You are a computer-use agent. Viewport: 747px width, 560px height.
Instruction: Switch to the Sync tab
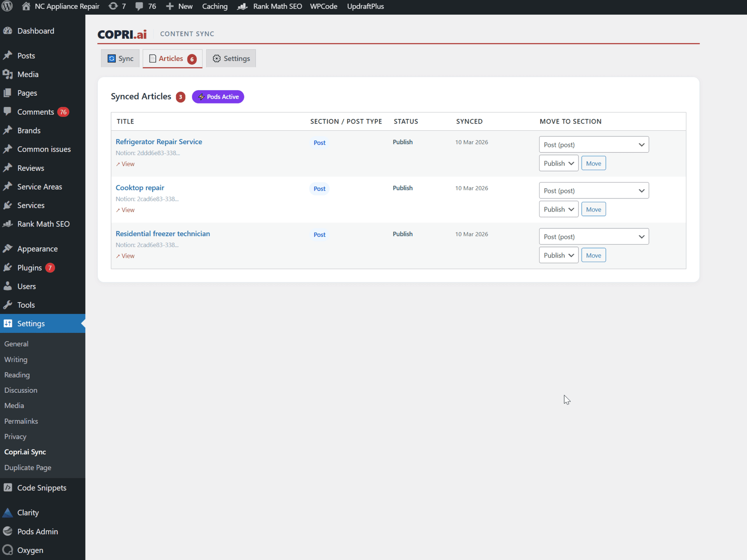click(x=120, y=58)
